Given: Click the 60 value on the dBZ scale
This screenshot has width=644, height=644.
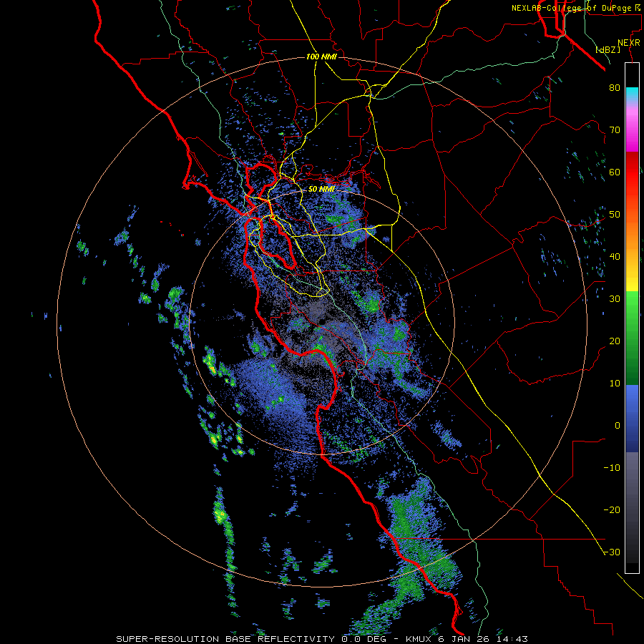Looking at the screenshot, I should [x=615, y=172].
